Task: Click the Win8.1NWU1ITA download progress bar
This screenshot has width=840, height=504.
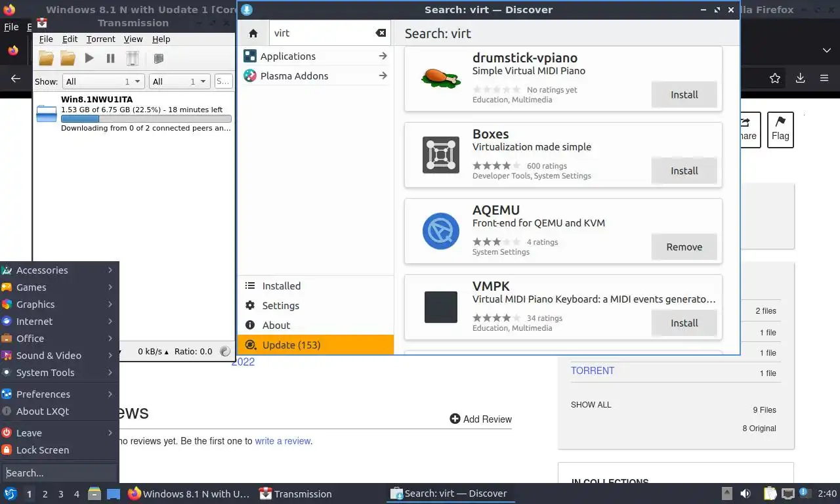Action: pyautogui.click(x=146, y=119)
